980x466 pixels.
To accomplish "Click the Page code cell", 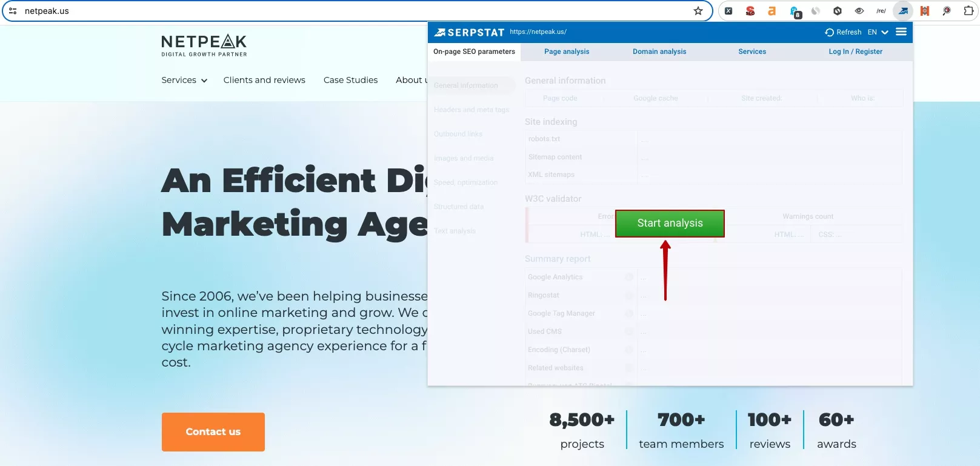I will [560, 98].
